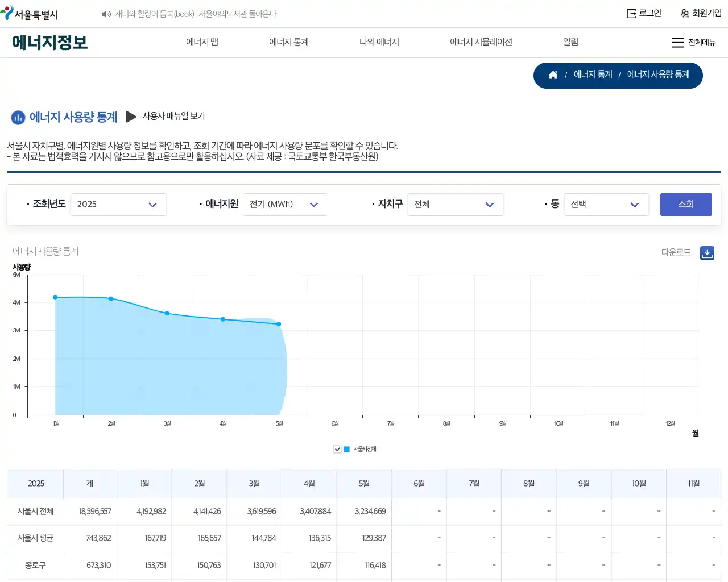Click the blue 서울시전체 legend color square
The image size is (728, 582).
[346, 449]
